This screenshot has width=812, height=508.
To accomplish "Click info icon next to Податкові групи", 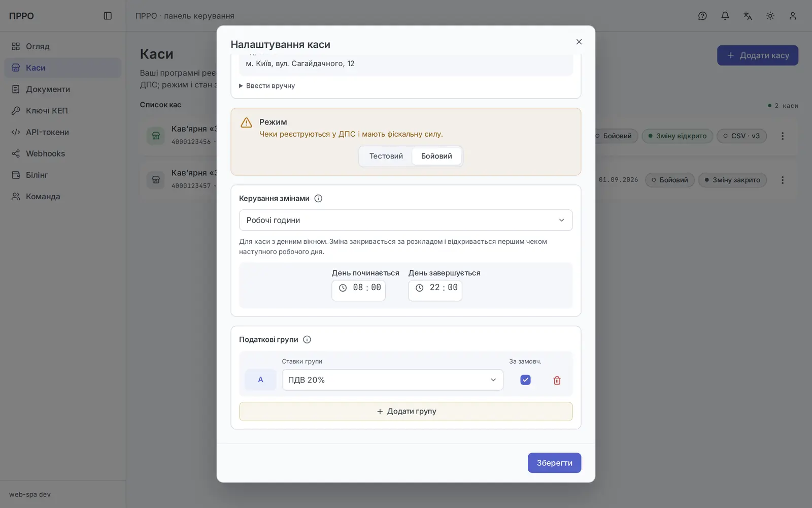I will click(x=307, y=339).
